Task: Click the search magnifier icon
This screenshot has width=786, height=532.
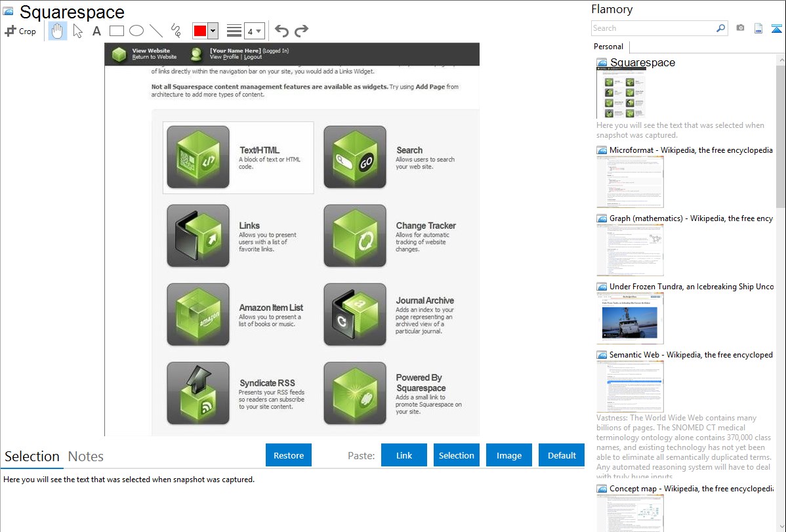Action: coord(720,28)
